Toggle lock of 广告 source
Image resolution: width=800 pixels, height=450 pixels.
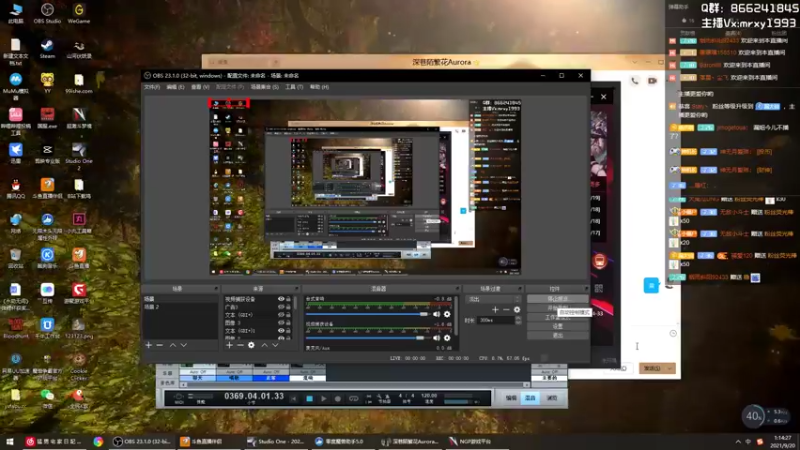[288, 307]
